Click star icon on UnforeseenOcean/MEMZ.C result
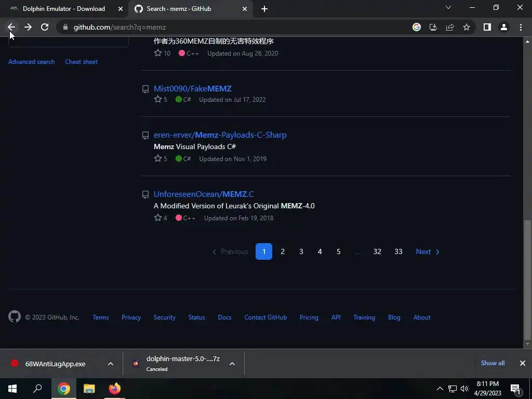This screenshot has width=532, height=399. (x=158, y=218)
